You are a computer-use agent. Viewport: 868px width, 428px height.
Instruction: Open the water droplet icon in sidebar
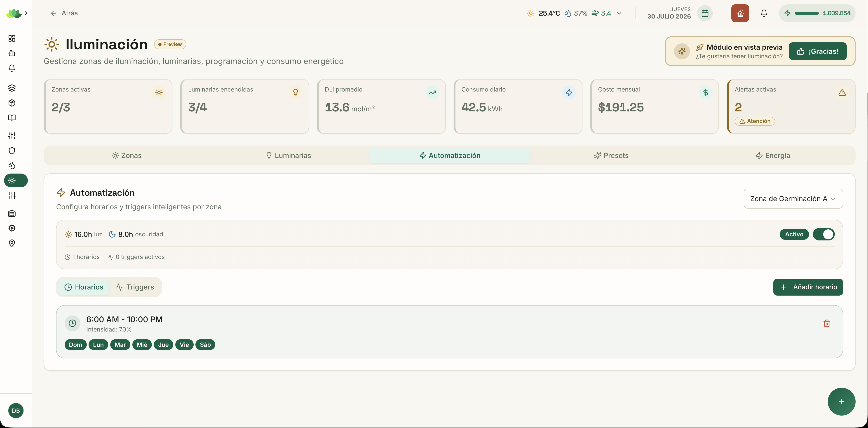pos(12,165)
